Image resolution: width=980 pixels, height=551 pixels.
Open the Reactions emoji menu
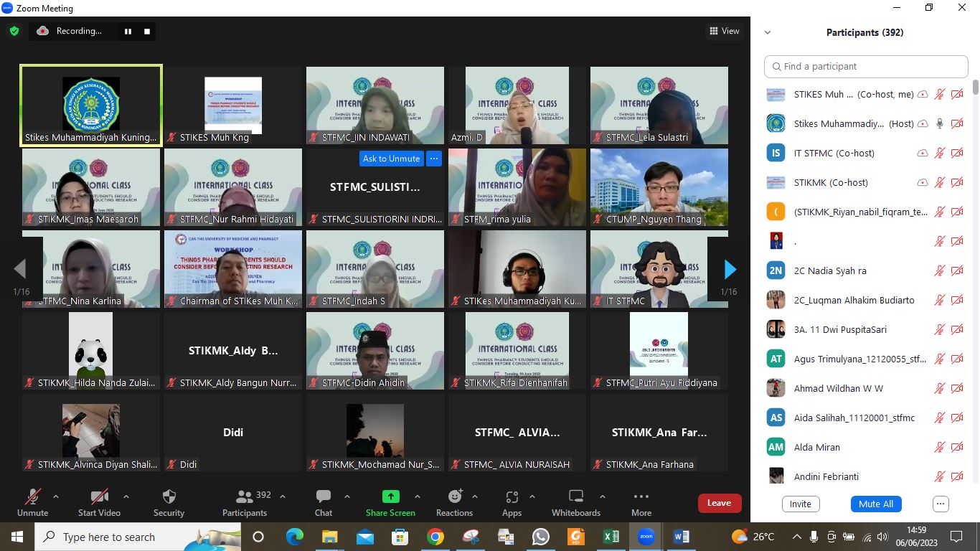454,503
